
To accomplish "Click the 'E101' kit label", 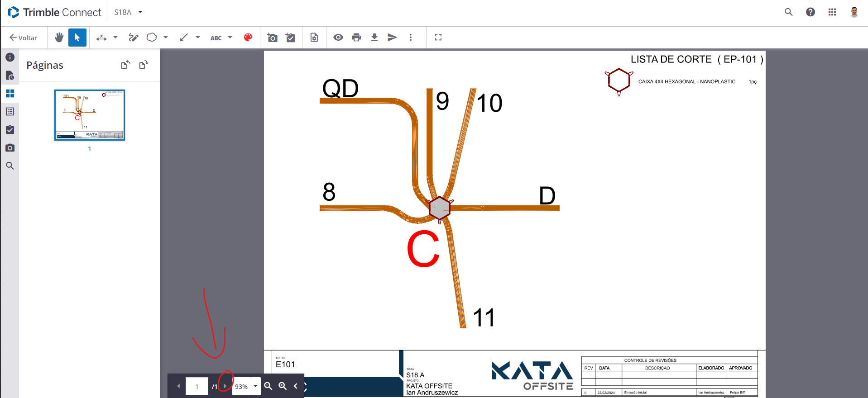I will tap(285, 365).
